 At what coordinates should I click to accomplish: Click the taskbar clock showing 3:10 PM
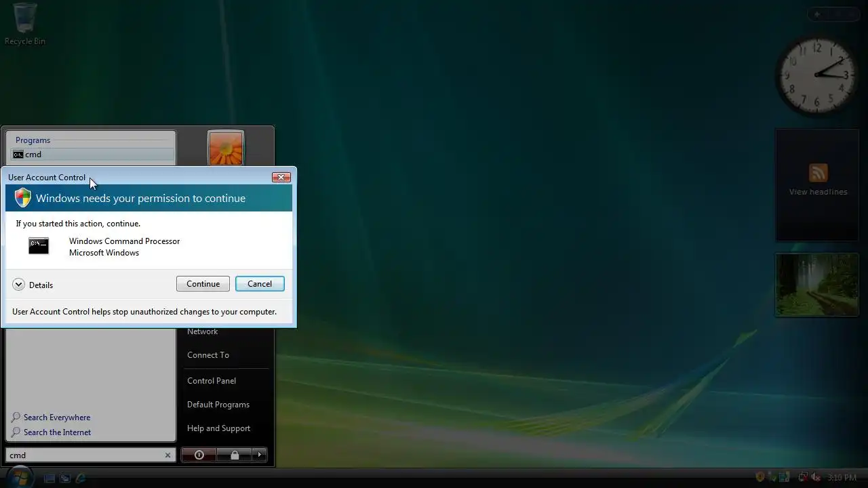pyautogui.click(x=841, y=478)
